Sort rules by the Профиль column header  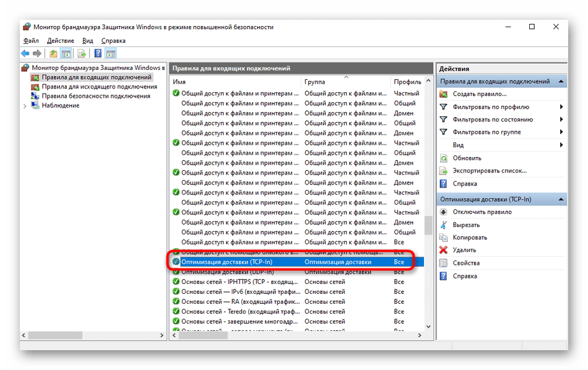[408, 82]
